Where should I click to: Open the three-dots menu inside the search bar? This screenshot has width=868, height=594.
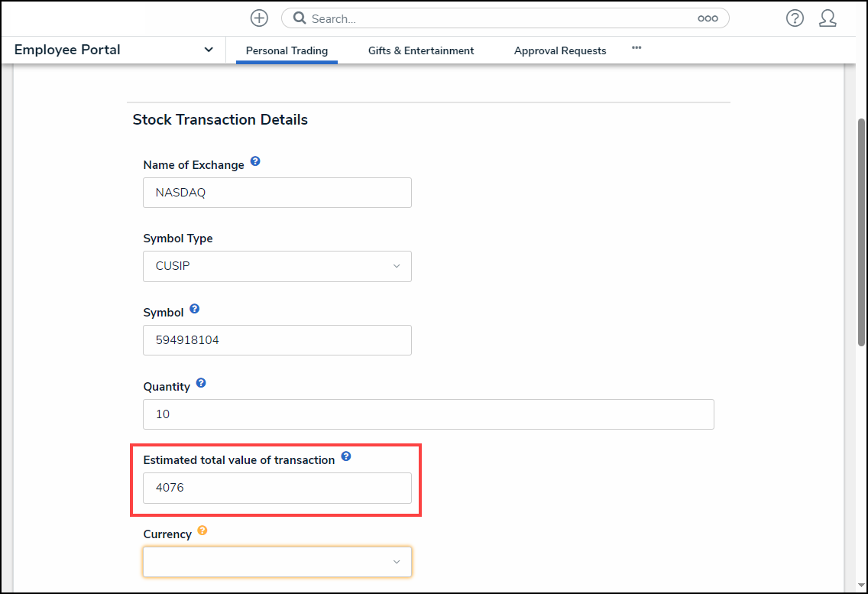click(x=708, y=18)
